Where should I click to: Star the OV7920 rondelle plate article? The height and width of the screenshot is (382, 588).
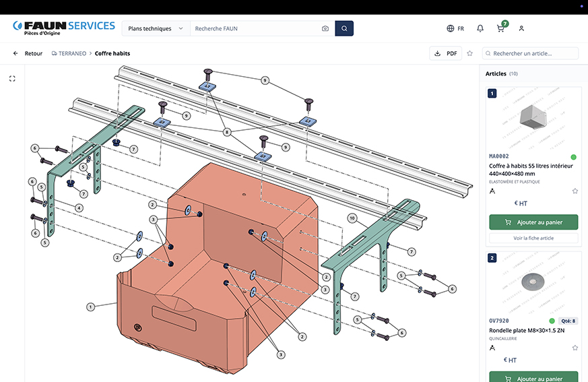click(x=575, y=348)
